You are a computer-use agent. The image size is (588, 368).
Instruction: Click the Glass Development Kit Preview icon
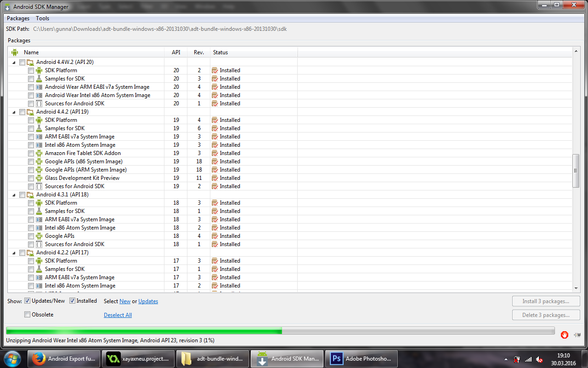(x=39, y=178)
